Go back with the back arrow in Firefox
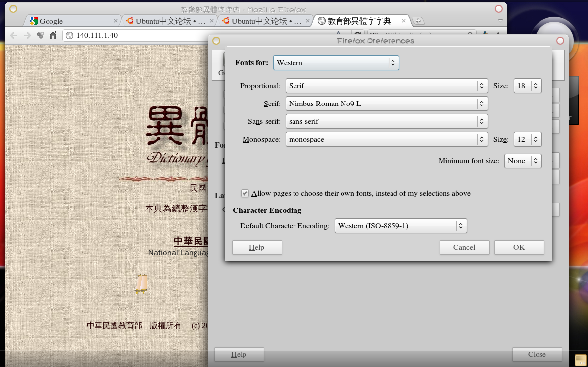The height and width of the screenshot is (367, 588). (x=14, y=35)
